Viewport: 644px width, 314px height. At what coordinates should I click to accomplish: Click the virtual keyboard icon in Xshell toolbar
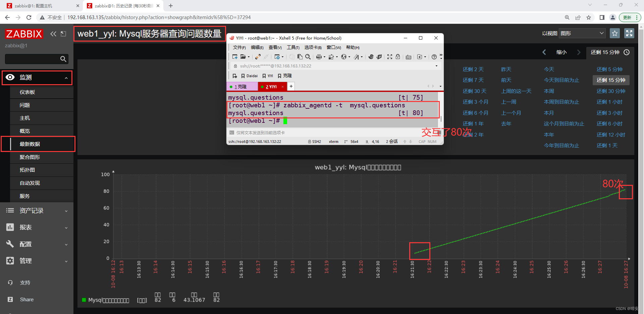(409, 57)
